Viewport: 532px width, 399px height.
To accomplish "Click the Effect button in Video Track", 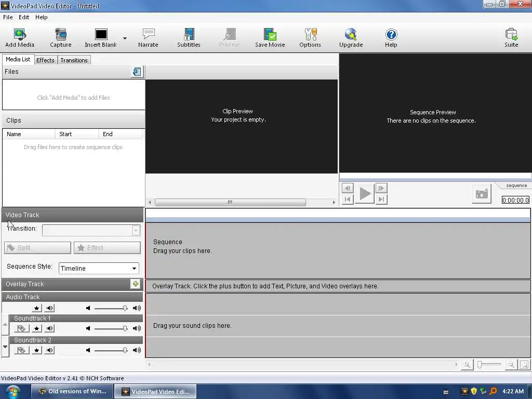I will click(x=107, y=248).
